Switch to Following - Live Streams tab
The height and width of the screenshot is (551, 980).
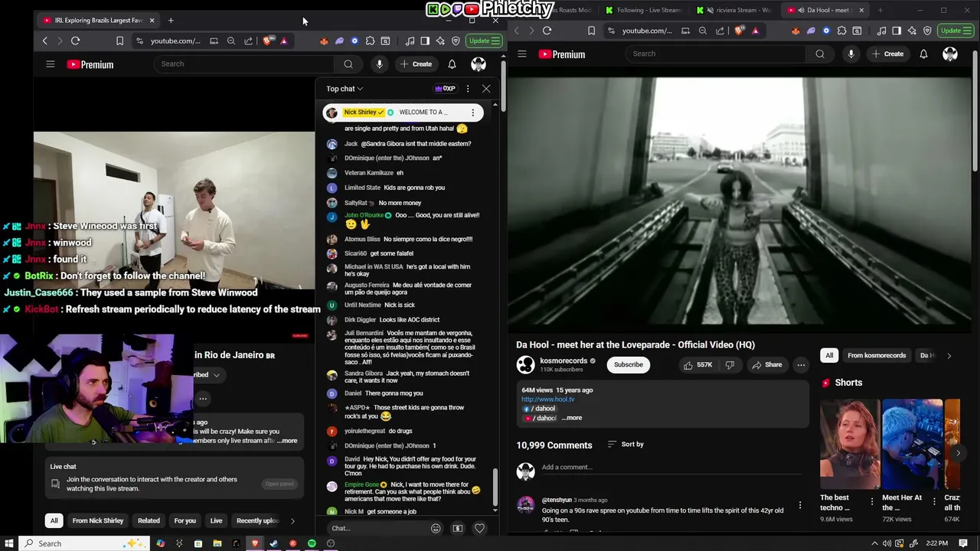click(x=643, y=10)
